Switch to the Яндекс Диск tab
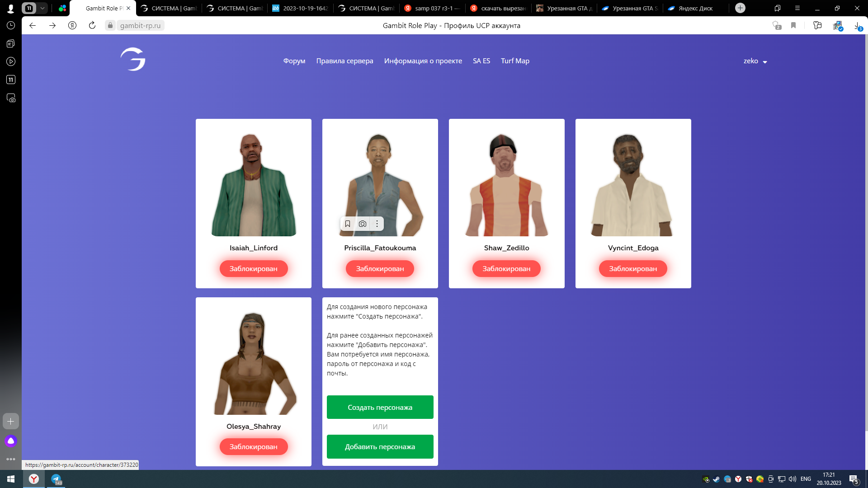The height and width of the screenshot is (488, 868). point(691,8)
